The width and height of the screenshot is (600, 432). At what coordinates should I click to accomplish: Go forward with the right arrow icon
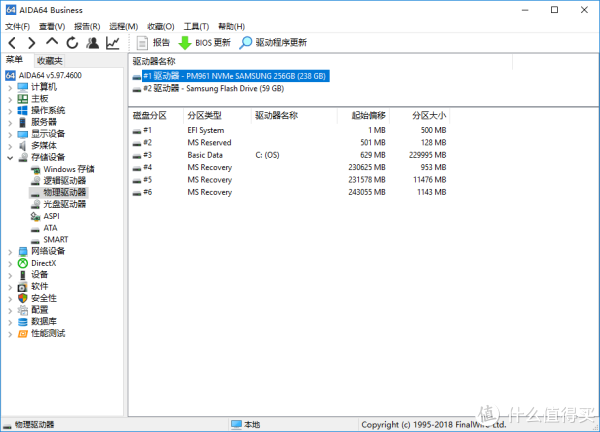click(x=32, y=43)
